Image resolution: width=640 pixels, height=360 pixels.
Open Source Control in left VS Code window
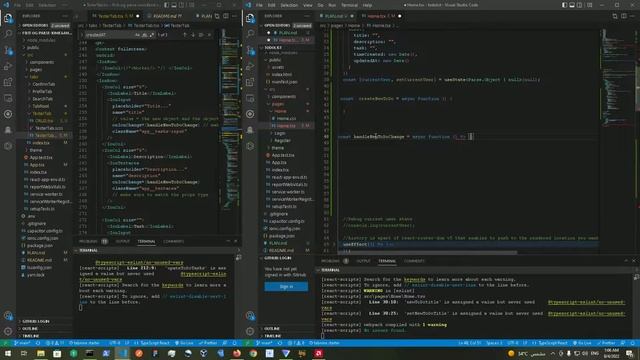click(8, 50)
